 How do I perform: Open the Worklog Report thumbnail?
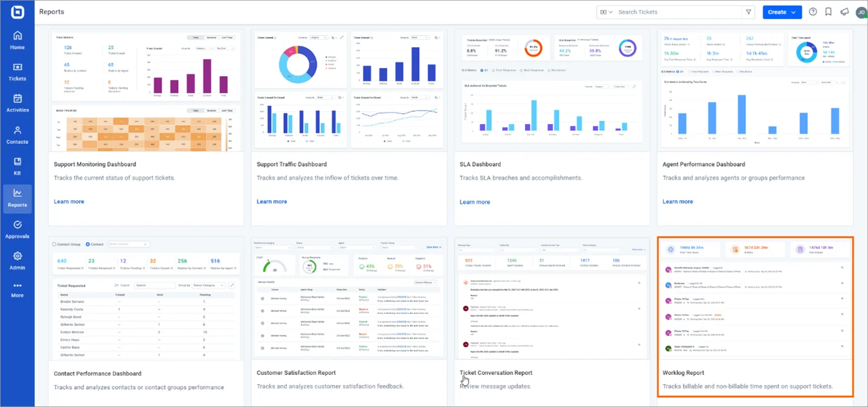(755, 298)
